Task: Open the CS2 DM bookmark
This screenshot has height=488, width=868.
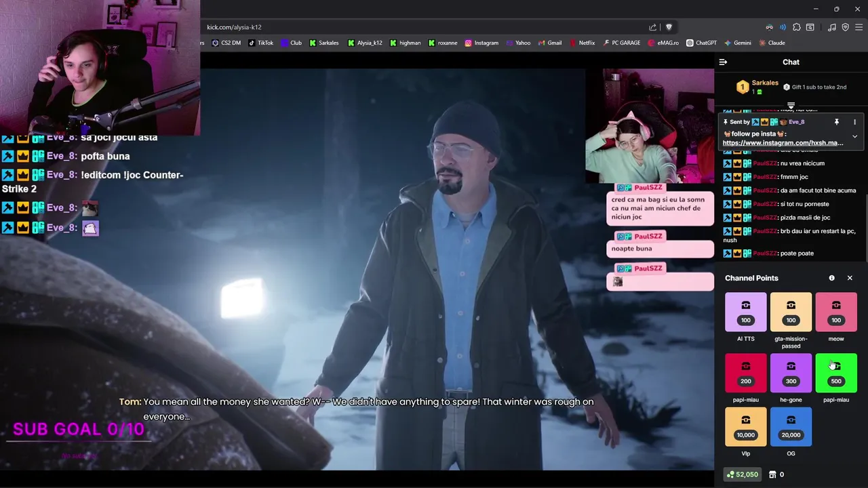Action: (226, 43)
